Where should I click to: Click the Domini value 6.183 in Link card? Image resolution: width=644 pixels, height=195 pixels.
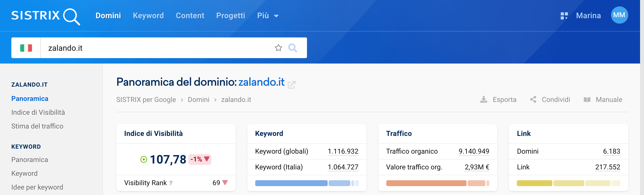click(611, 151)
